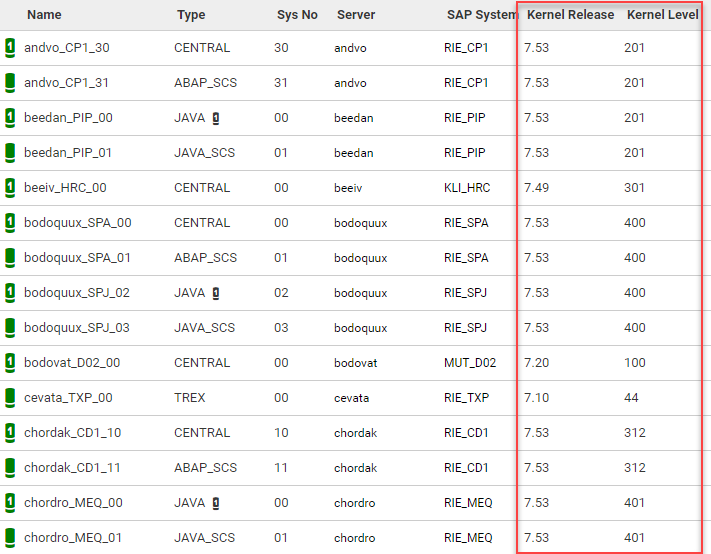The height and width of the screenshot is (554, 711).
Task: Click the green status icon for beedan_PIP_01
Action: 10,152
